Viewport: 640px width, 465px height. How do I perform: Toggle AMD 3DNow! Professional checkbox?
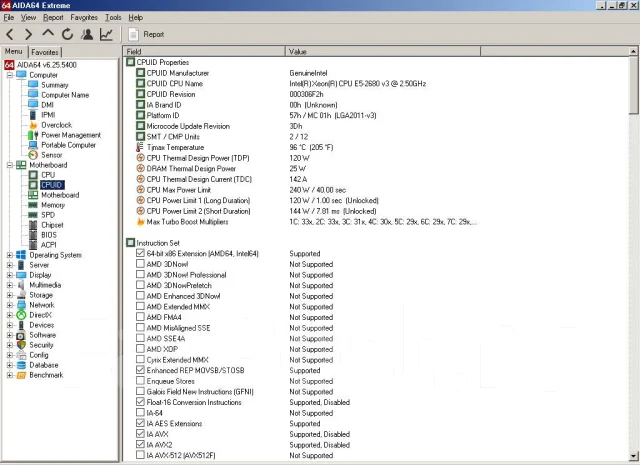click(x=140, y=274)
